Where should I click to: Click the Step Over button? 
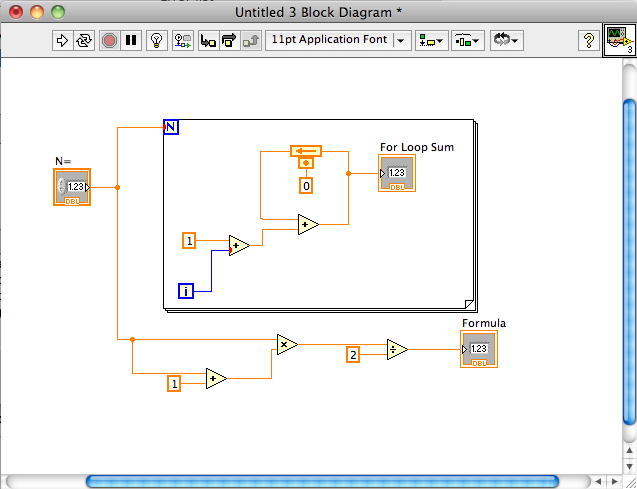(228, 41)
